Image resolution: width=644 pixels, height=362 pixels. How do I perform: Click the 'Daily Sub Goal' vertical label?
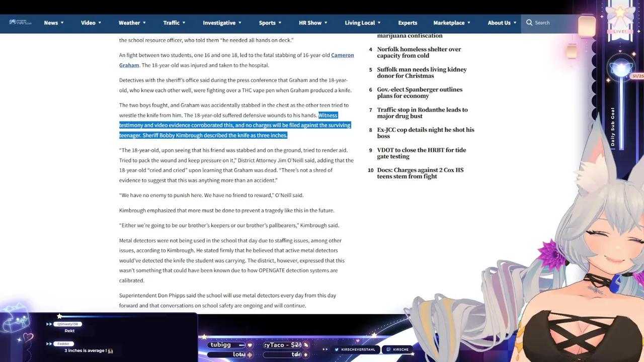[612, 127]
